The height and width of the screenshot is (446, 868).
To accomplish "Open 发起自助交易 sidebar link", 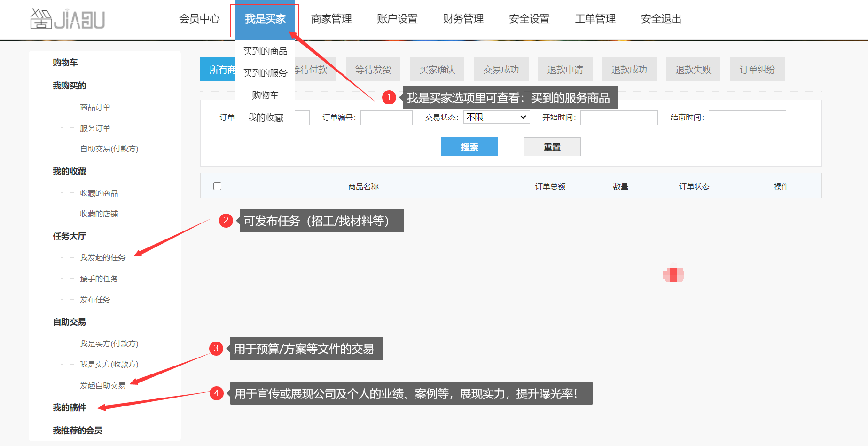I will pos(102,386).
